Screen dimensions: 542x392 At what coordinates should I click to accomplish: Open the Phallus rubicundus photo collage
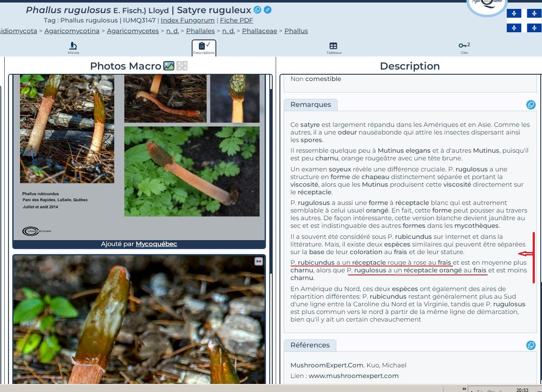(x=139, y=157)
